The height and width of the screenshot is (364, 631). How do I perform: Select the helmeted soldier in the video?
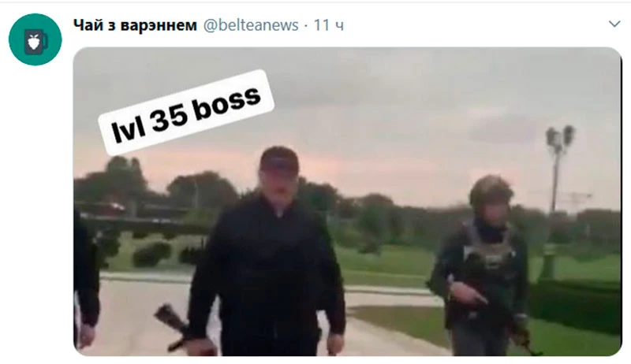pos(481,266)
